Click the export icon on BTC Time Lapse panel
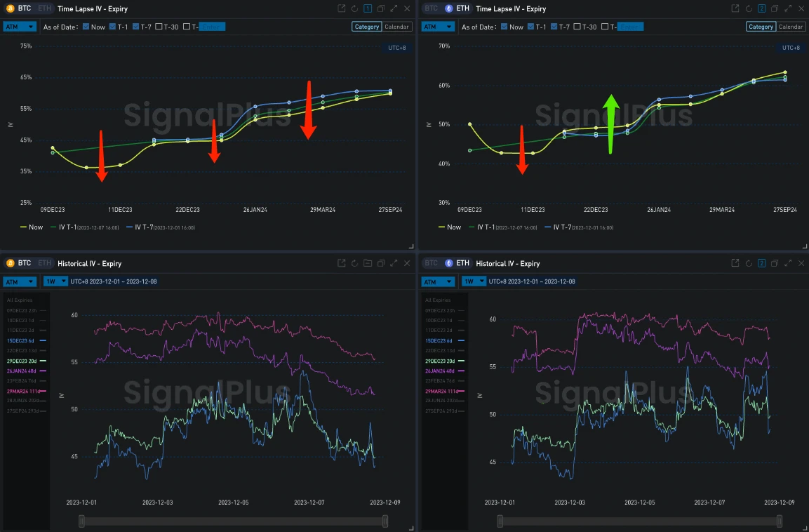The height and width of the screenshot is (532, 809). pyautogui.click(x=342, y=8)
